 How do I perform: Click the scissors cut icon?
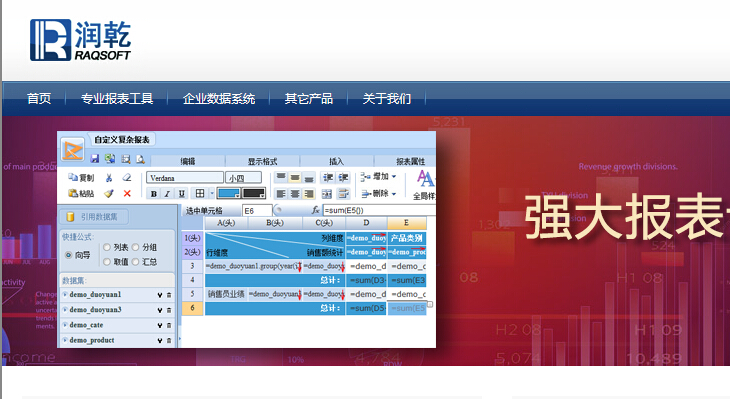108,177
